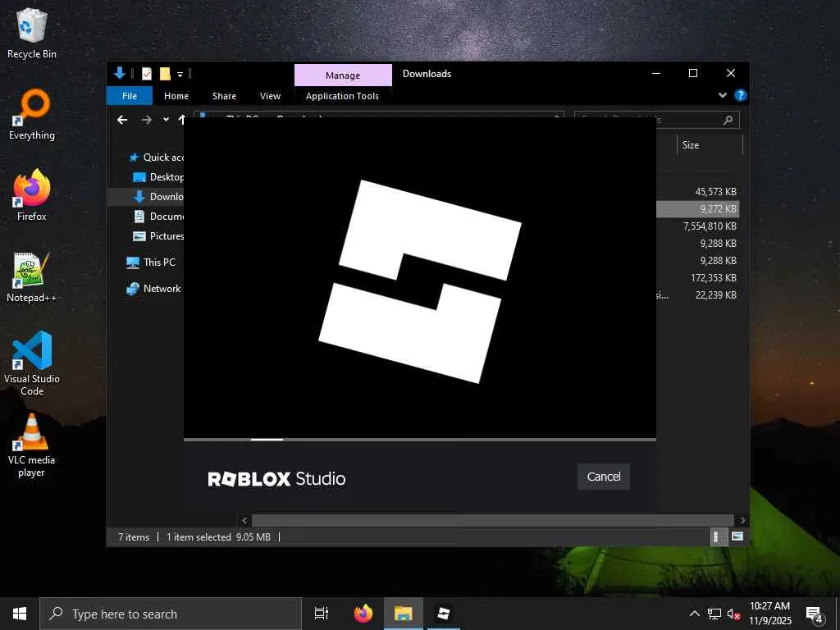Switch to the View ribbon tab
This screenshot has width=840, height=630.
click(x=270, y=96)
